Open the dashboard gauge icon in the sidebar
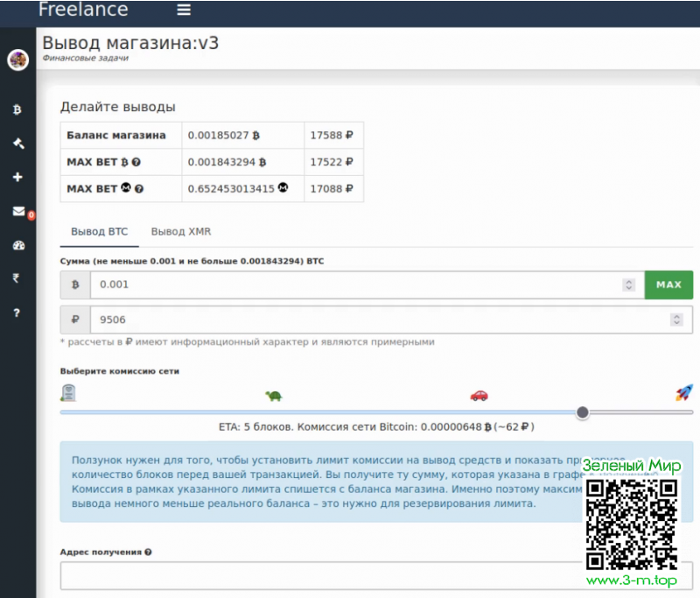Image resolution: width=700 pixels, height=598 pixels. 17,245
